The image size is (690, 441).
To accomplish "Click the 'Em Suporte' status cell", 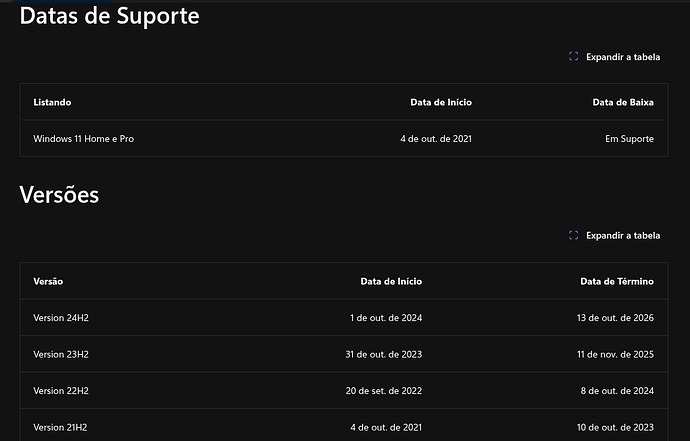I will pos(629,138).
